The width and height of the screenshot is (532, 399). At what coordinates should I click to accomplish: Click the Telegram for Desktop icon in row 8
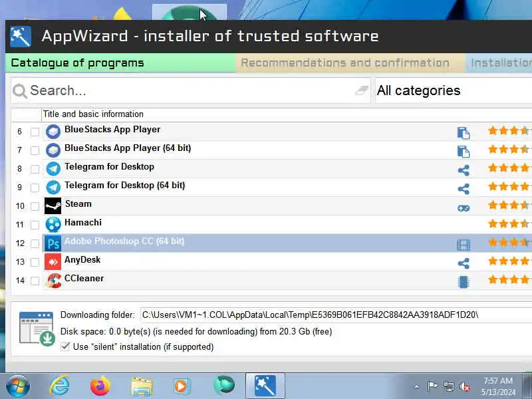(x=53, y=169)
